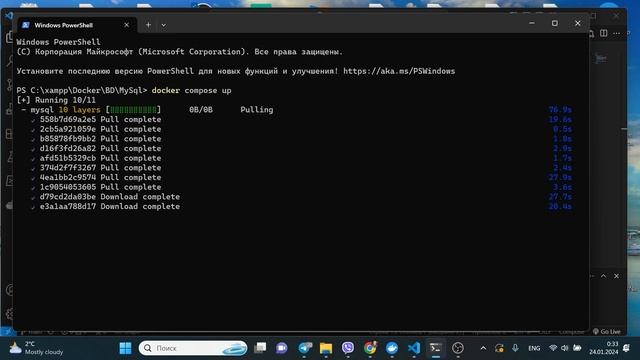Open the notification bell icon
This screenshot has height=360, width=640.
click(627, 348)
